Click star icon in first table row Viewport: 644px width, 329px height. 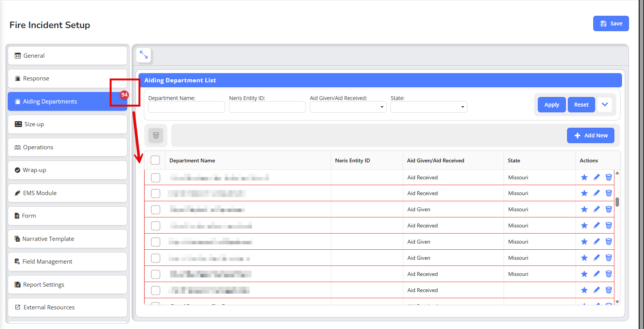point(584,177)
